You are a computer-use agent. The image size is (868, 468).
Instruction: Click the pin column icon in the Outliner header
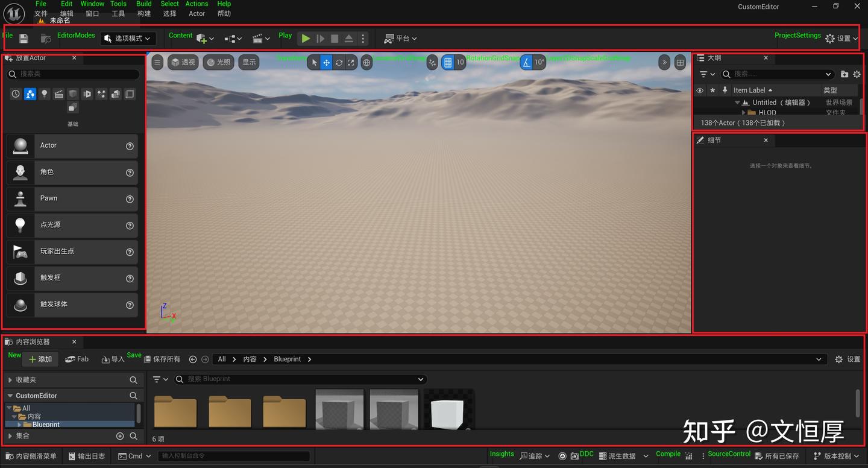tap(725, 90)
